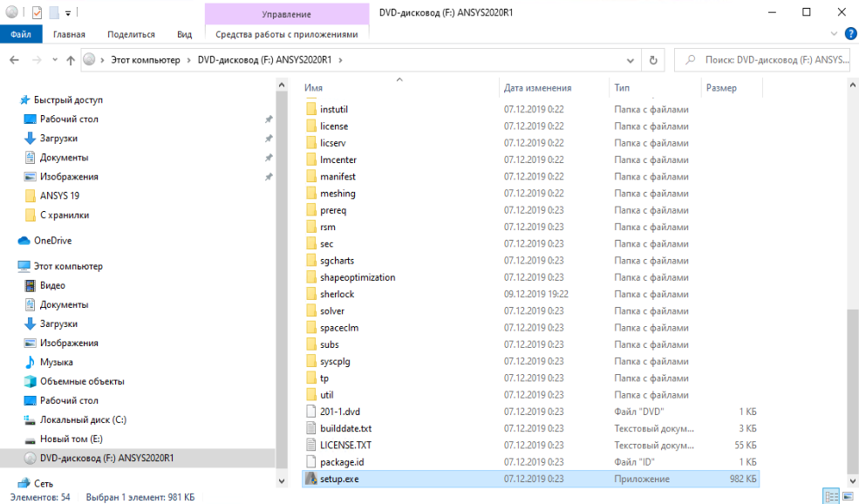The height and width of the screenshot is (504, 859).
Task: Select the package.id file icon
Action: point(311,462)
